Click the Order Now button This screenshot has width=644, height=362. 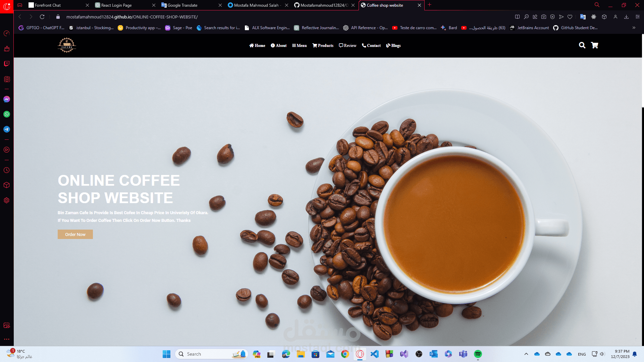[x=75, y=234]
